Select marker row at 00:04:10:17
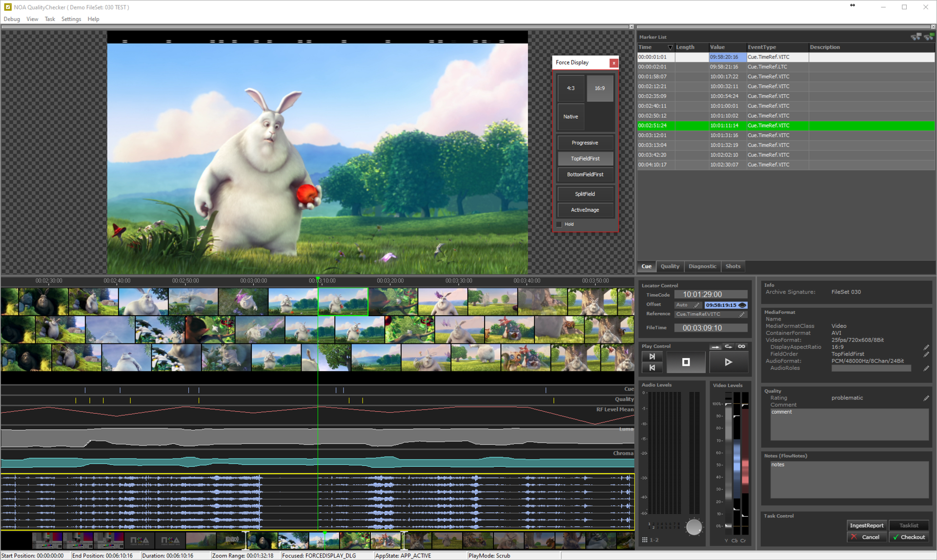937x560 pixels. 786,165
